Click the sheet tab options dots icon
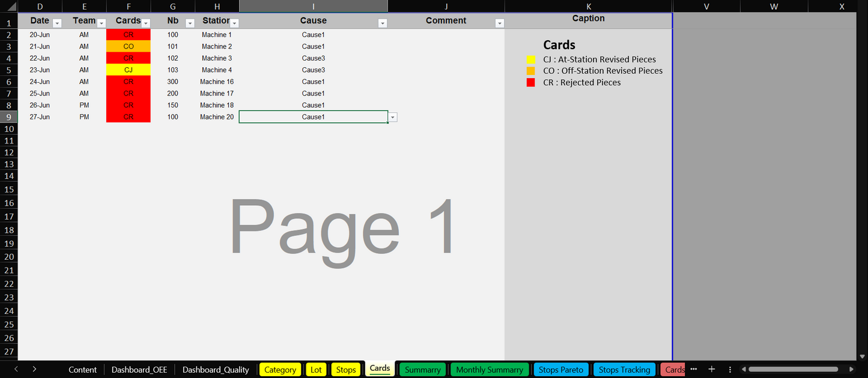This screenshot has width=868, height=378. point(730,369)
